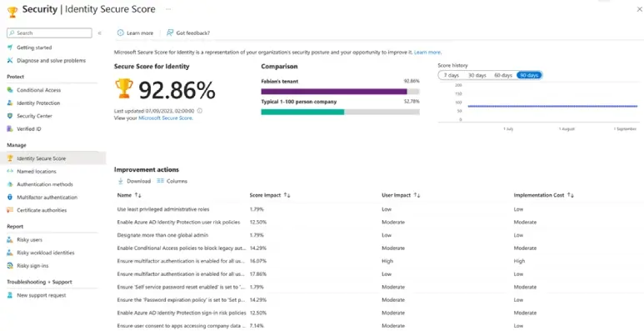Click the Risky sign-ins icon
The width and height of the screenshot is (644, 331).
click(10, 266)
